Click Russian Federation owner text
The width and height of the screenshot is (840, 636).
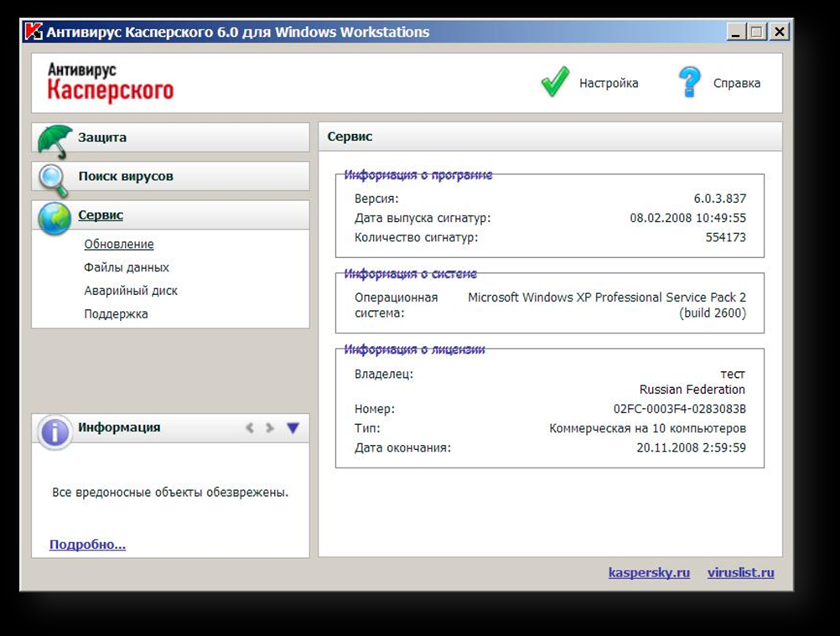(692, 389)
